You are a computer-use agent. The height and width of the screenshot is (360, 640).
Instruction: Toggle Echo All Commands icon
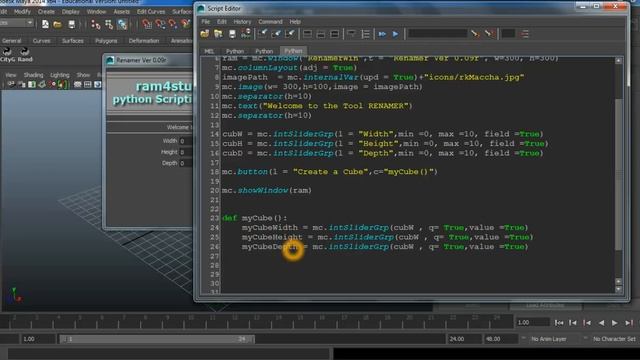coord(351,34)
